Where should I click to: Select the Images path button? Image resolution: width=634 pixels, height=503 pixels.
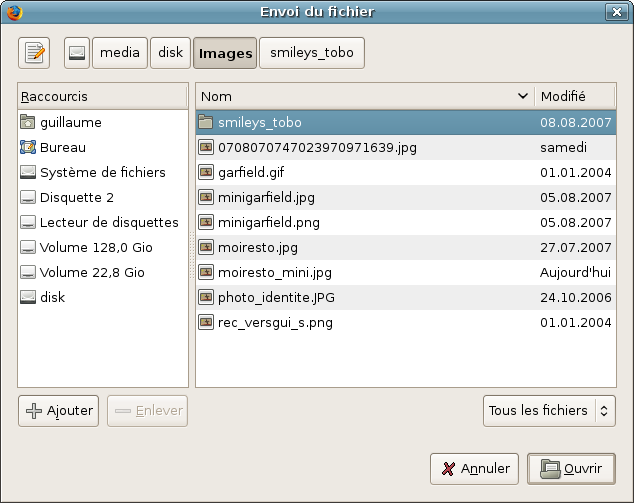coord(225,53)
